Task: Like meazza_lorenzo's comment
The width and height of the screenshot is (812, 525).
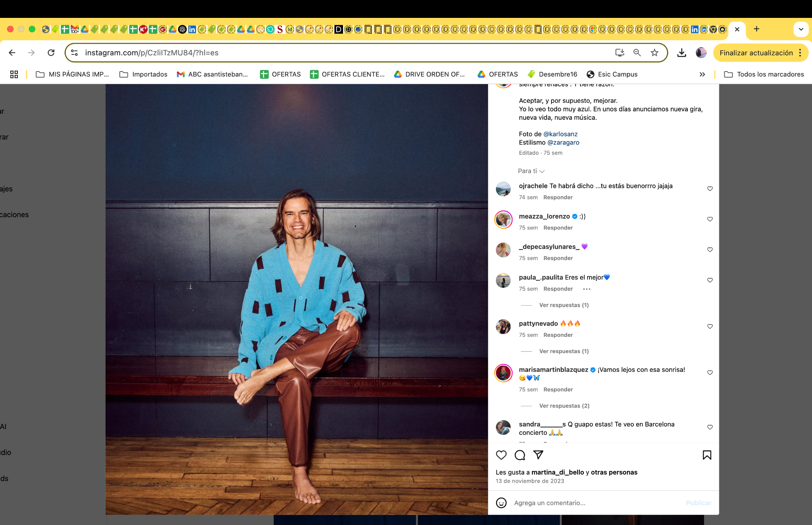Action: (x=710, y=219)
